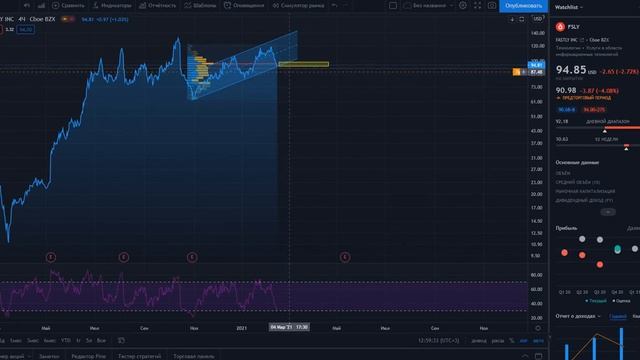640x360 pixels.
Task: Click the Опубликовать (Publish) button
Action: [x=524, y=6]
